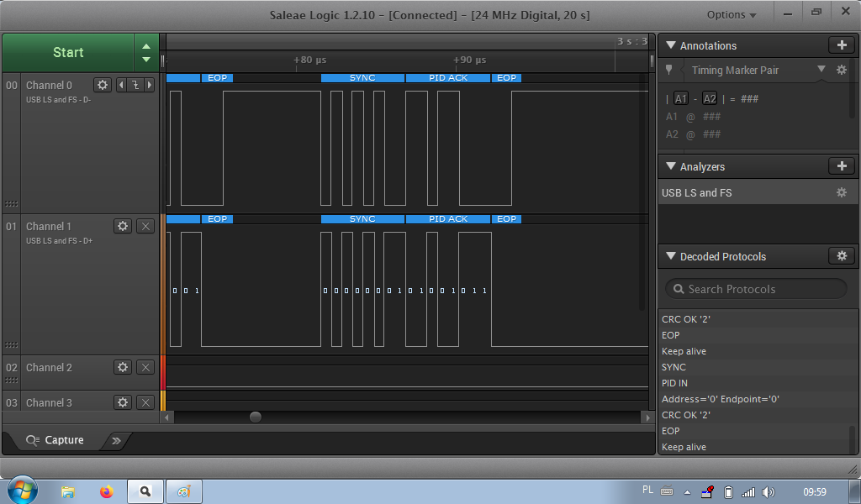The width and height of the screenshot is (861, 504).
Task: Click the +80 µs timeline mark
Action: click(x=309, y=60)
